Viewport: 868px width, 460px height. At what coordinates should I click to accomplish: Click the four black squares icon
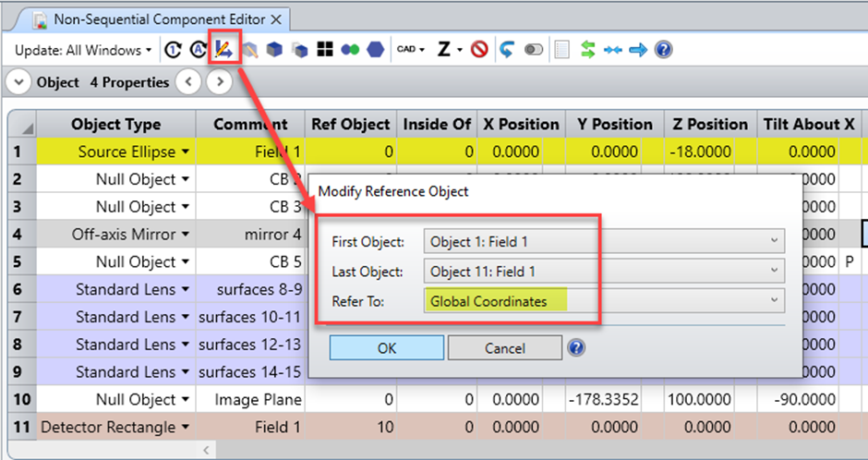324,50
